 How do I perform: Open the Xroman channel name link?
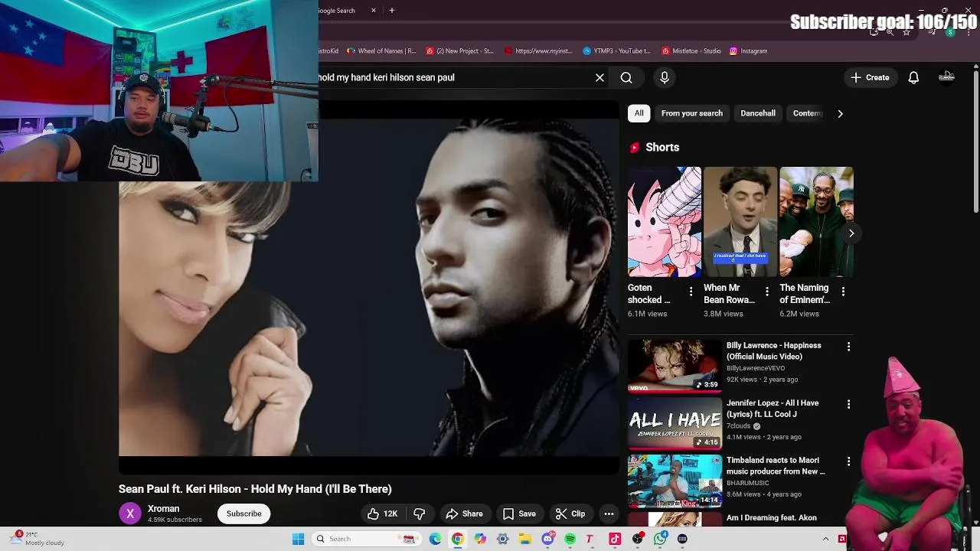coord(163,509)
